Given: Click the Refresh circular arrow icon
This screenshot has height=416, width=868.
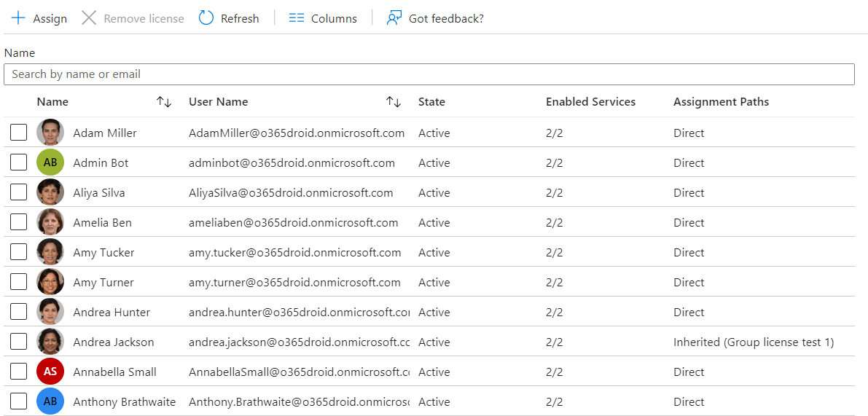Looking at the screenshot, I should coord(206,18).
